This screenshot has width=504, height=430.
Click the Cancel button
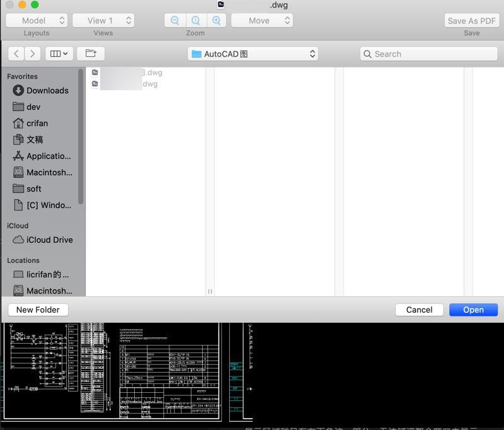click(419, 310)
